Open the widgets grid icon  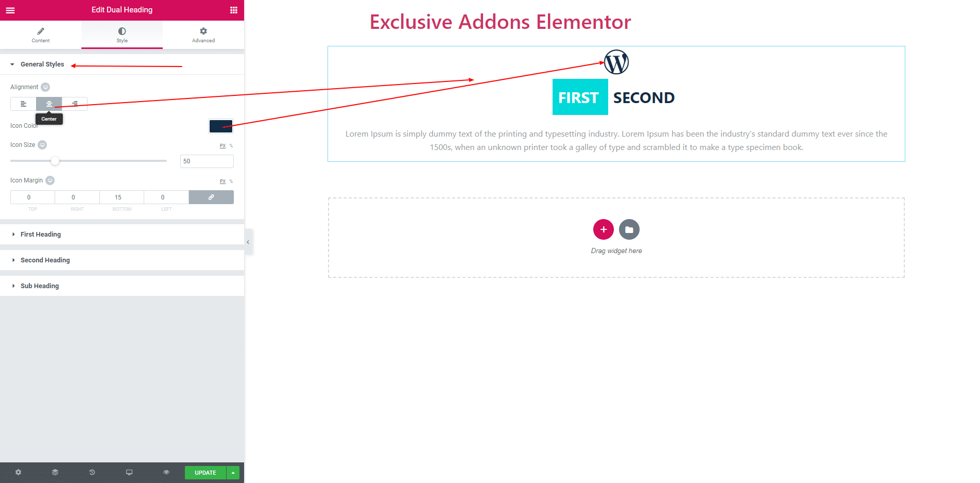click(234, 10)
